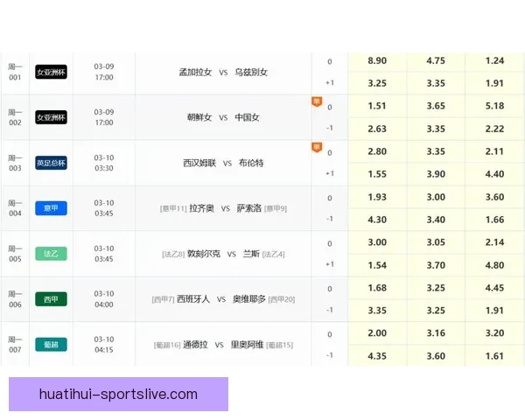The width and height of the screenshot is (525, 420).
Task: Open team 敦刻尔克 details
Action: [x=204, y=254]
